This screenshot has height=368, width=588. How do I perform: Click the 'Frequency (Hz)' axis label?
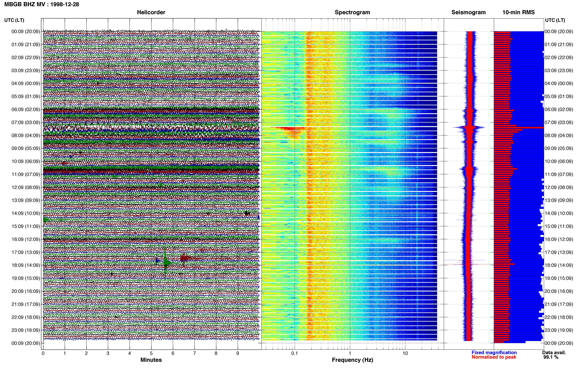click(x=352, y=360)
